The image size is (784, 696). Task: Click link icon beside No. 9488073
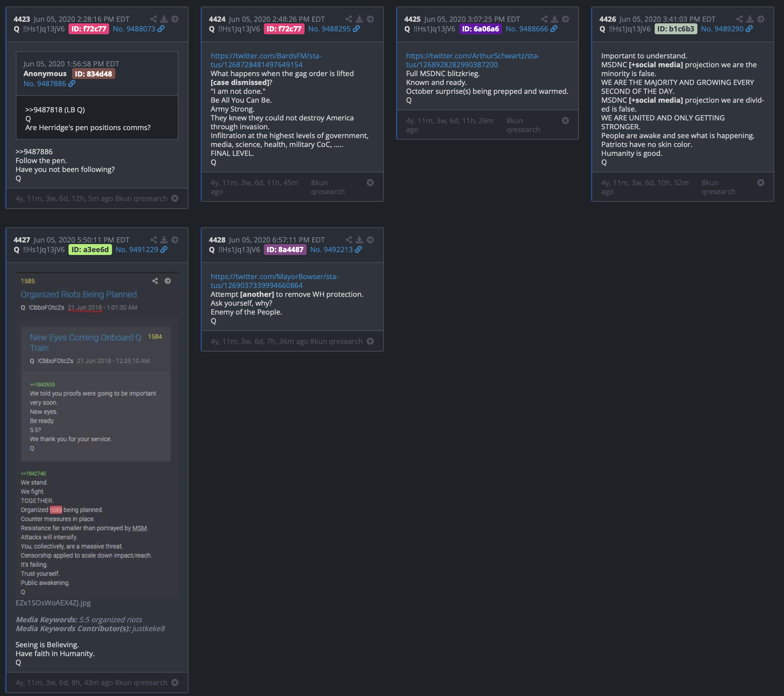click(x=161, y=29)
